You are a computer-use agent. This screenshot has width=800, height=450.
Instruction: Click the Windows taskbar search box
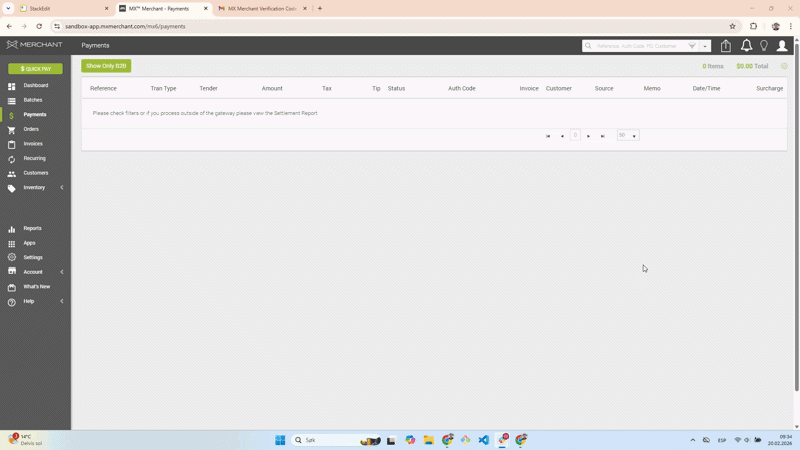pos(336,440)
